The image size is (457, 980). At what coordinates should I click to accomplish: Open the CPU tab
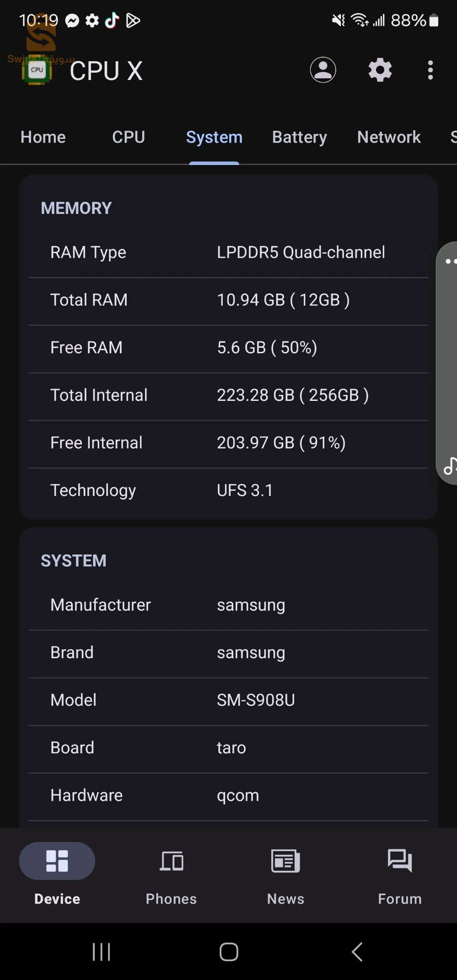(128, 137)
